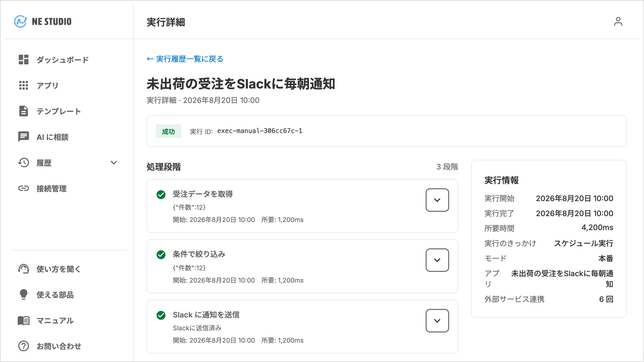Click the Slackに送信済み result text
644x362 pixels.
[x=197, y=328]
